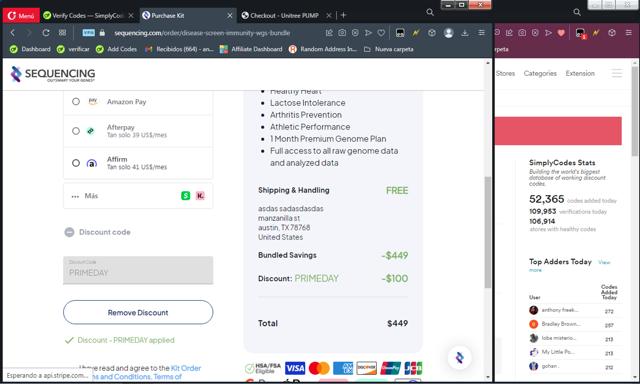This screenshot has height=384, width=640.
Task: Select the Amazon Pay radio button
Action: point(76,101)
